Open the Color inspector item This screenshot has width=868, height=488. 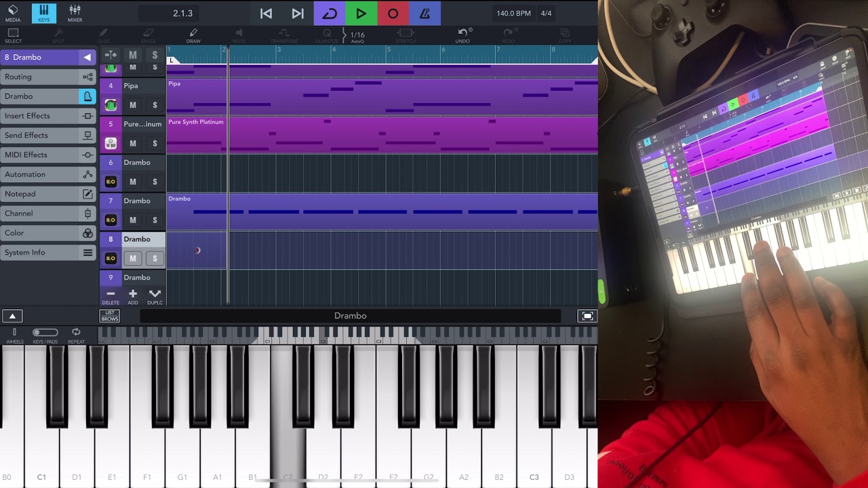48,233
